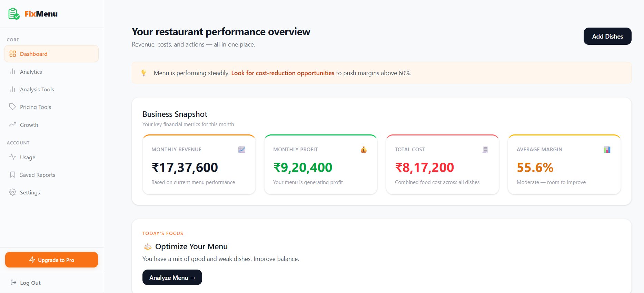644x293 pixels.
Task: Click the MONTHLY REVENUE card label
Action: [176, 150]
